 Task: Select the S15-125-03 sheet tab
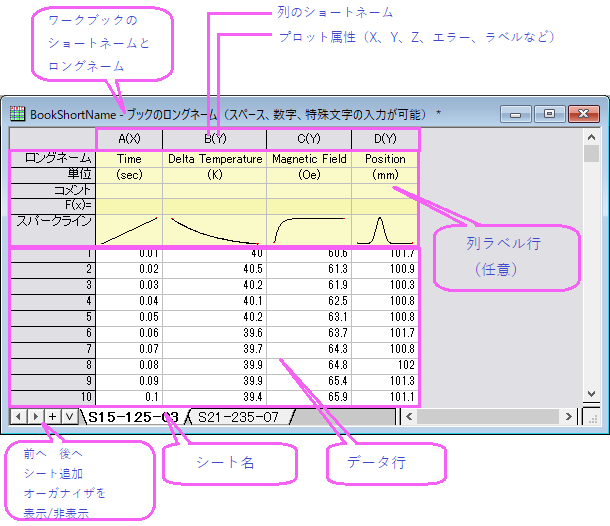(133, 417)
